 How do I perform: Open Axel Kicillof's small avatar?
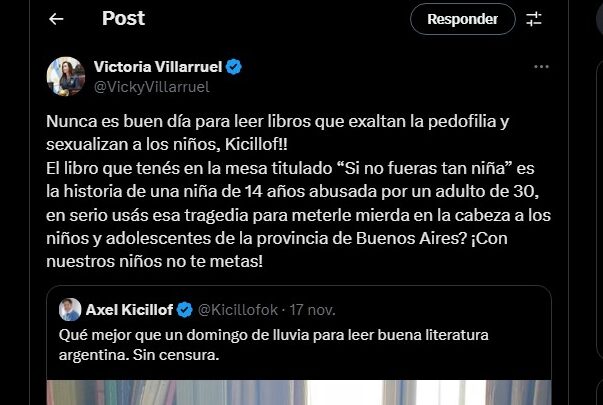tap(70, 309)
